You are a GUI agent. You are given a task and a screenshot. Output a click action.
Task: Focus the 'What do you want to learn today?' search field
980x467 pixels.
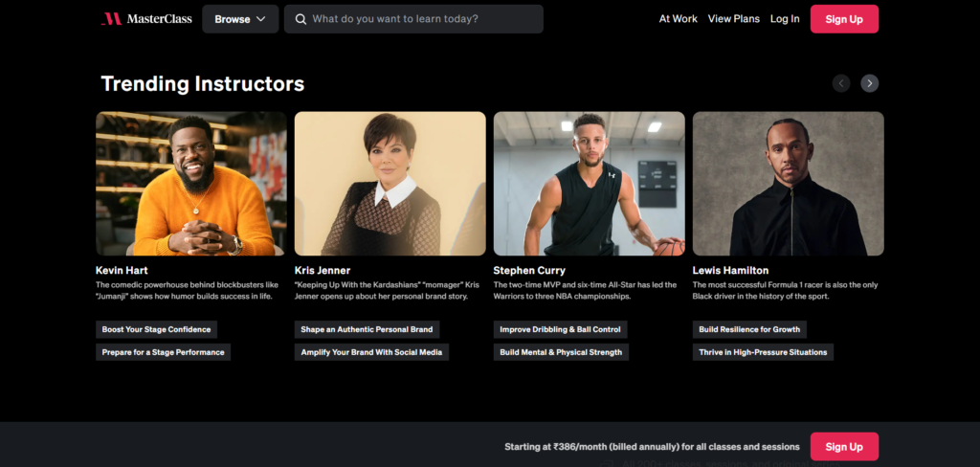click(413, 19)
